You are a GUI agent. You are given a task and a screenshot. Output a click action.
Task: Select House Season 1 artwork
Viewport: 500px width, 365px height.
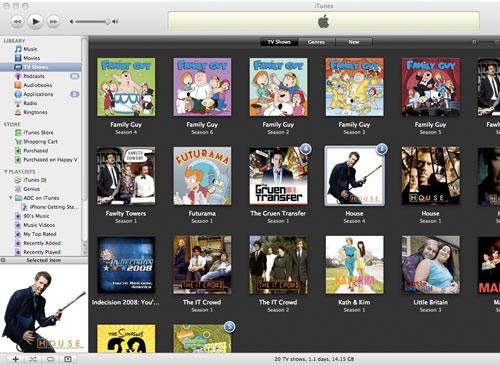430,176
